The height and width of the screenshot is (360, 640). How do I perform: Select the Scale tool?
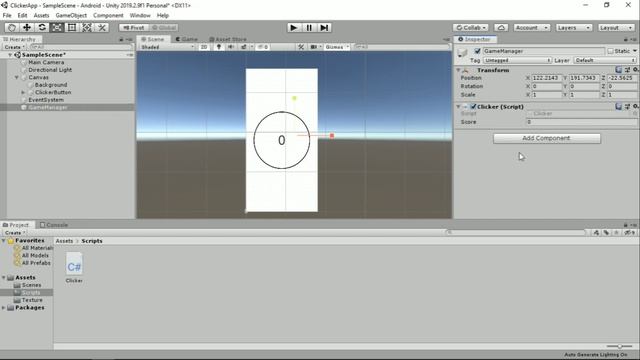point(57,27)
